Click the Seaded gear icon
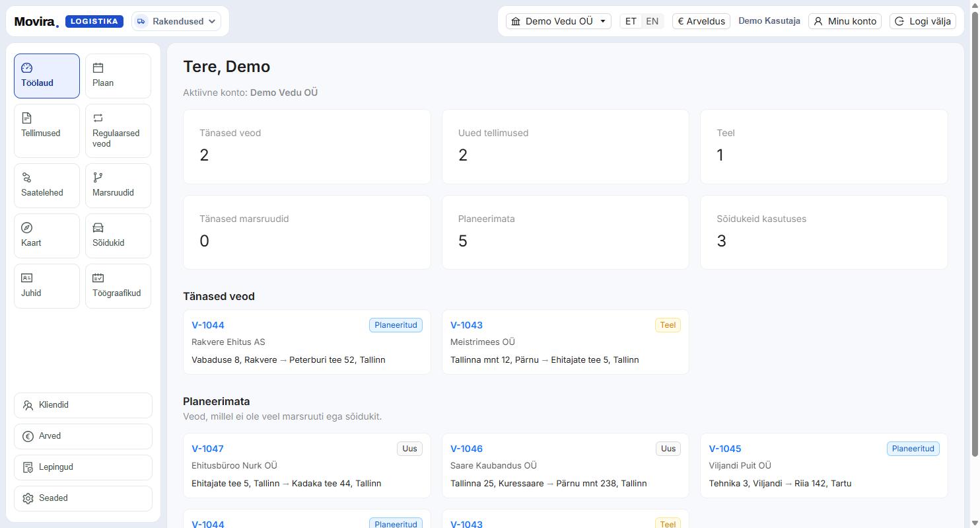 tap(28, 498)
